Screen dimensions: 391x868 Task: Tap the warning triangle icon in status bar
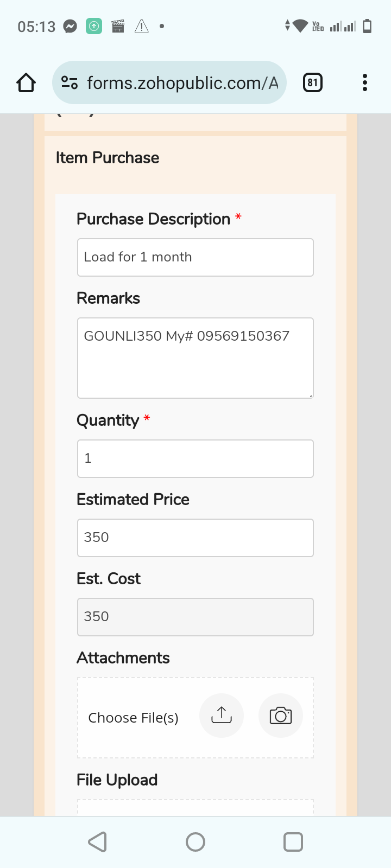(x=141, y=26)
